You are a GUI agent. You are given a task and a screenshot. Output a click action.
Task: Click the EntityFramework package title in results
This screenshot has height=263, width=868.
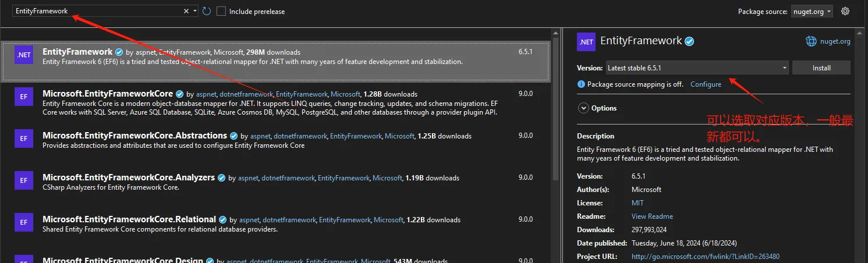(77, 52)
